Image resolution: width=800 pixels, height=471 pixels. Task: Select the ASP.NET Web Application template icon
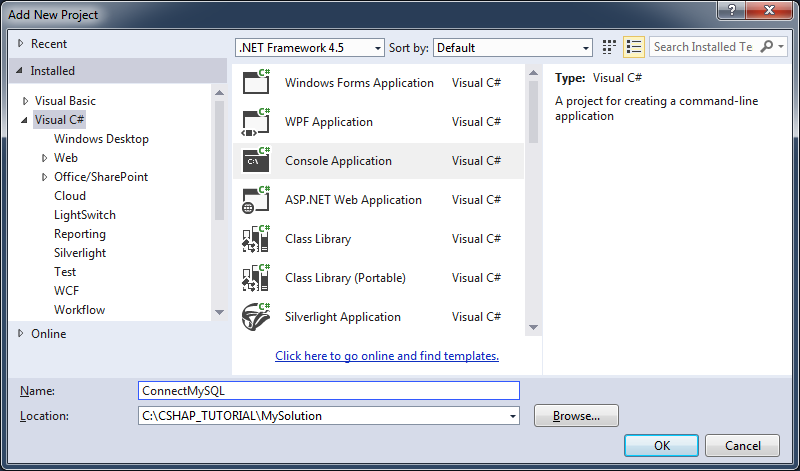(x=256, y=200)
